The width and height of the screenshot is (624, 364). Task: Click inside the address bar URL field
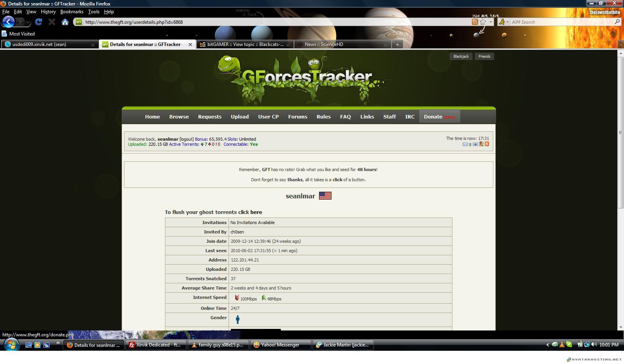[195, 22]
